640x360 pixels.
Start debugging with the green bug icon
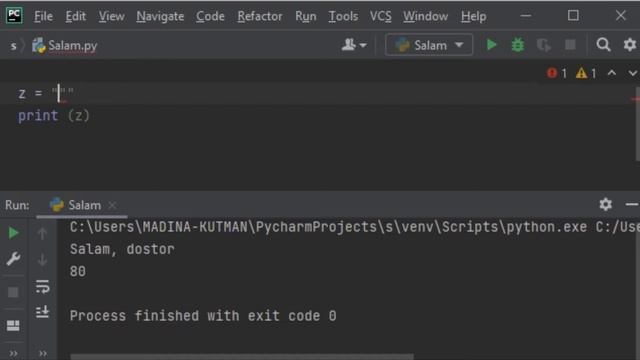518,45
